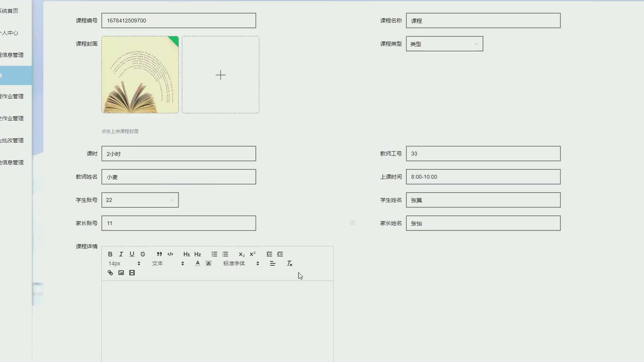
Task: Insert an image in editor
Action: point(121,273)
